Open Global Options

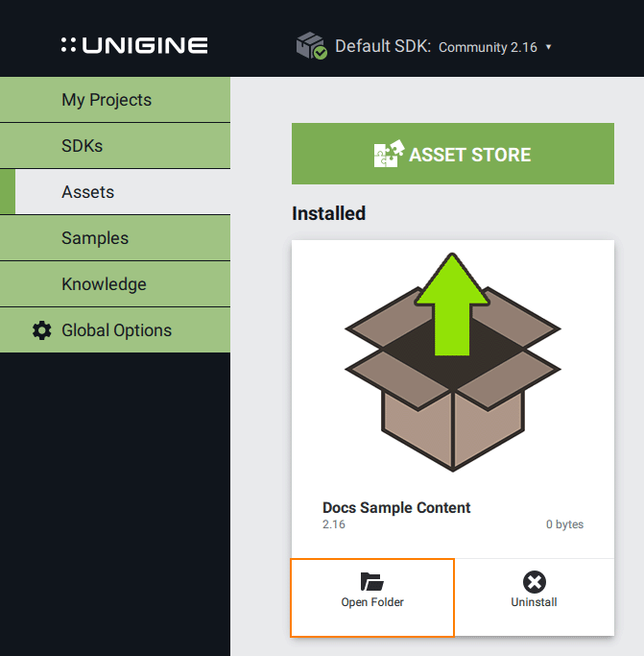point(115,329)
